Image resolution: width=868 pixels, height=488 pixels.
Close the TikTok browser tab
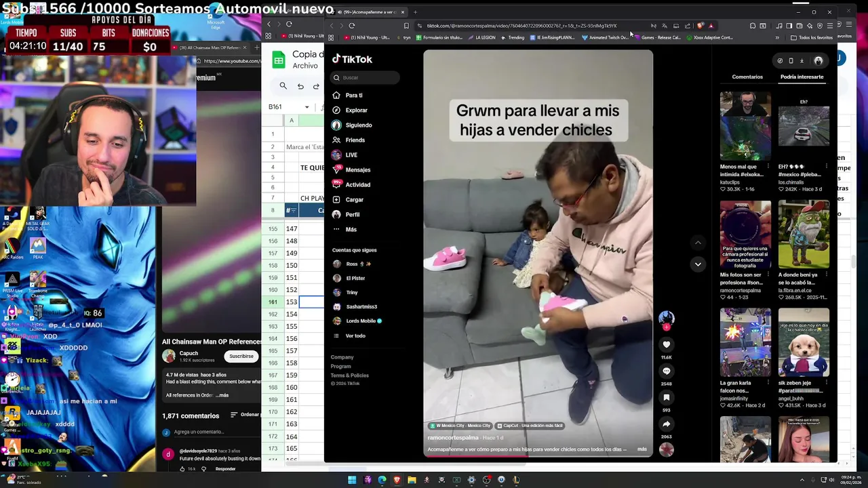point(402,12)
